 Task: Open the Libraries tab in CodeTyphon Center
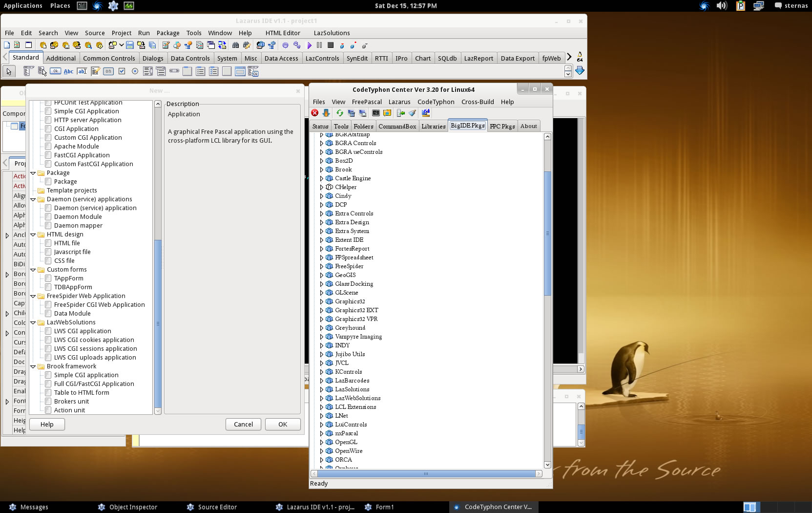[434, 126]
